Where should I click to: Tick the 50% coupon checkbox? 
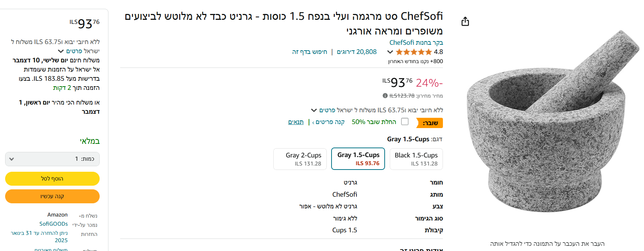(x=405, y=122)
